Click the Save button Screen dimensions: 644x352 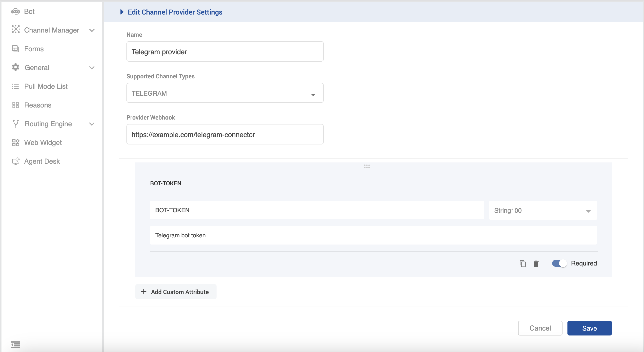(589, 328)
